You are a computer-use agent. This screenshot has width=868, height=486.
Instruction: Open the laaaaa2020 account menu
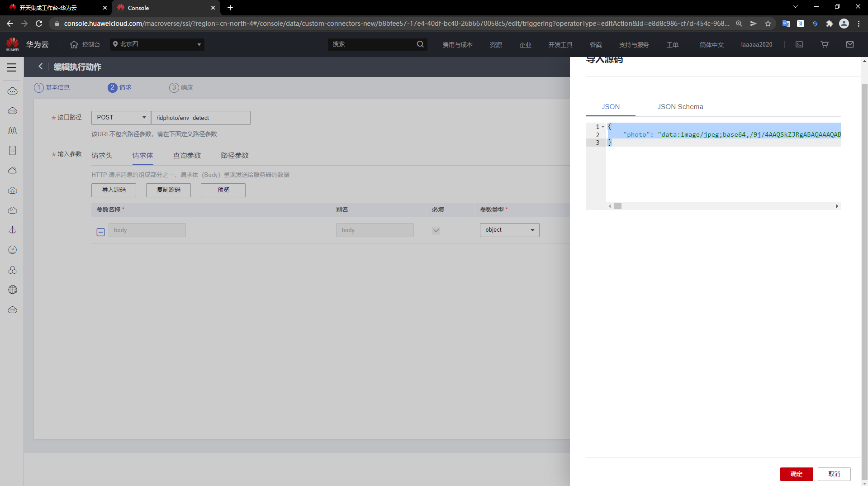pos(756,45)
